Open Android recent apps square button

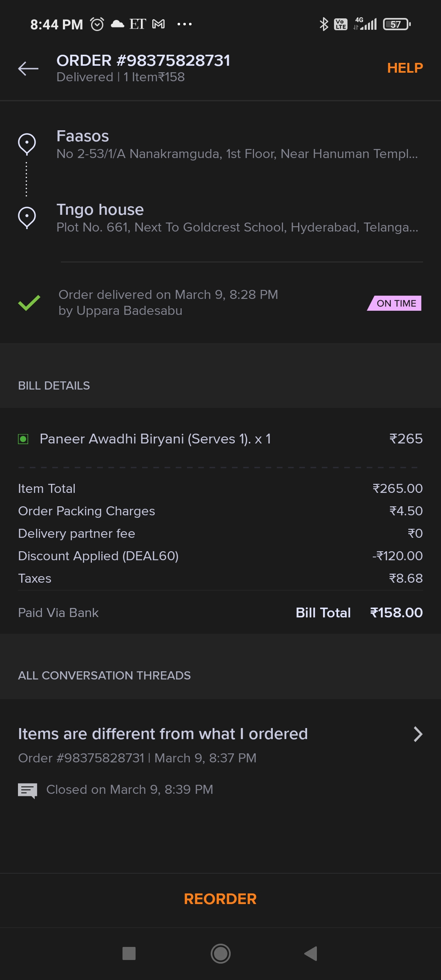[129, 953]
